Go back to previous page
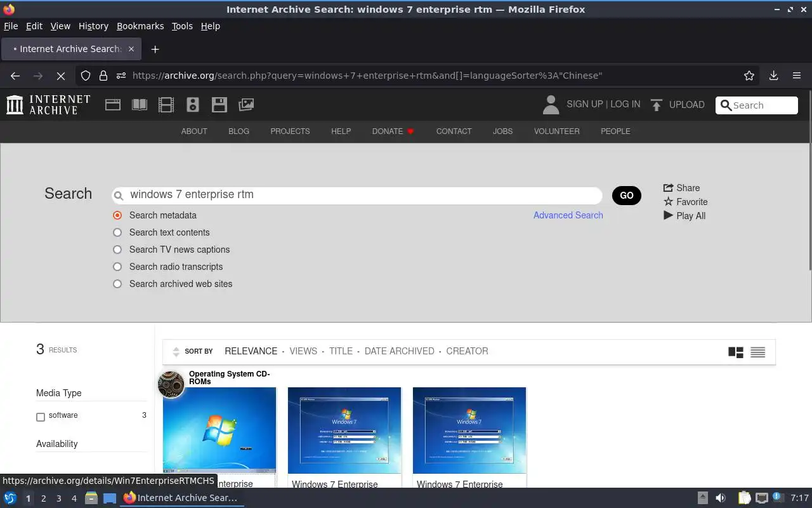812x508 pixels. click(x=15, y=76)
